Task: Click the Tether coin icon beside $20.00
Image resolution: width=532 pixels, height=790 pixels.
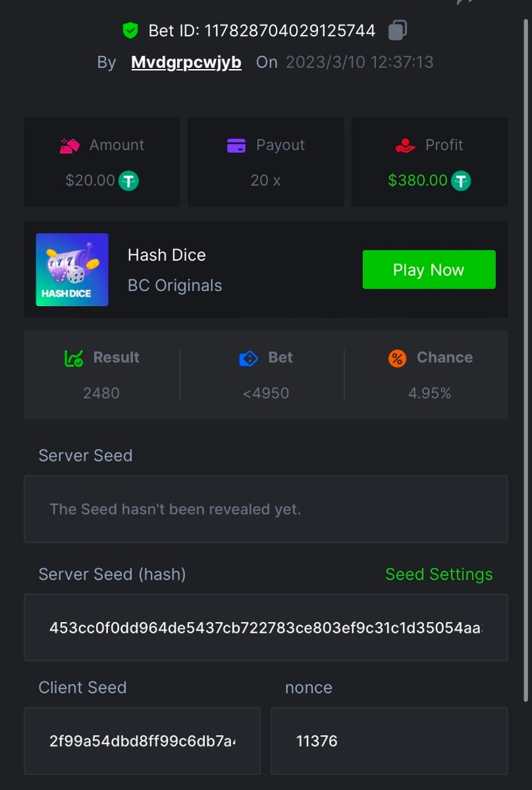Action: pos(128,180)
